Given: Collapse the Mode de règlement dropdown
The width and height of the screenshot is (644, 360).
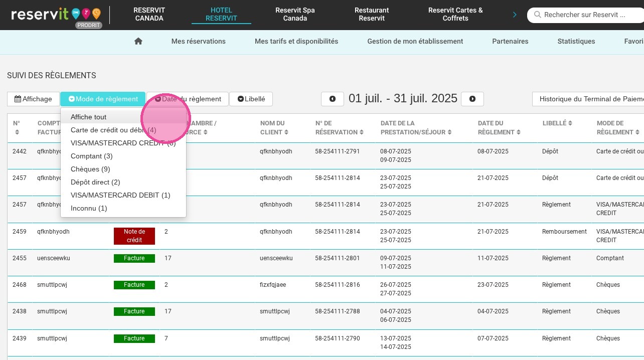Looking at the screenshot, I should 103,99.
